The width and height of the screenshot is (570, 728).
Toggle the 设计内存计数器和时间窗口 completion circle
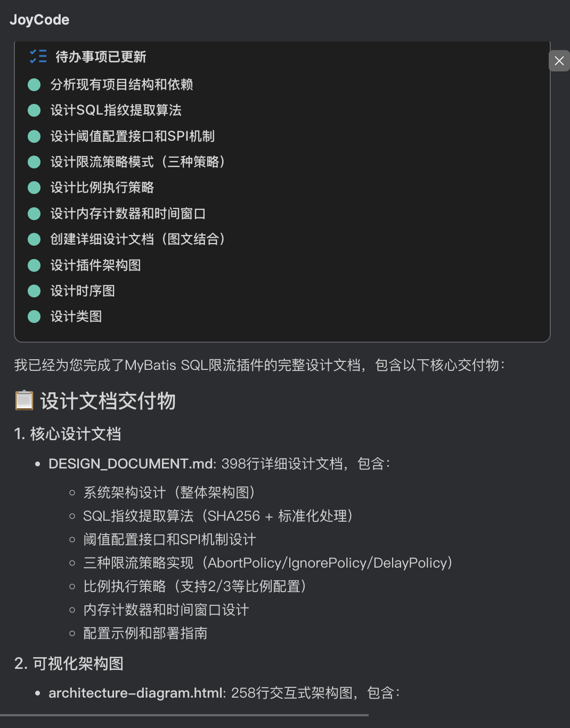tap(34, 214)
